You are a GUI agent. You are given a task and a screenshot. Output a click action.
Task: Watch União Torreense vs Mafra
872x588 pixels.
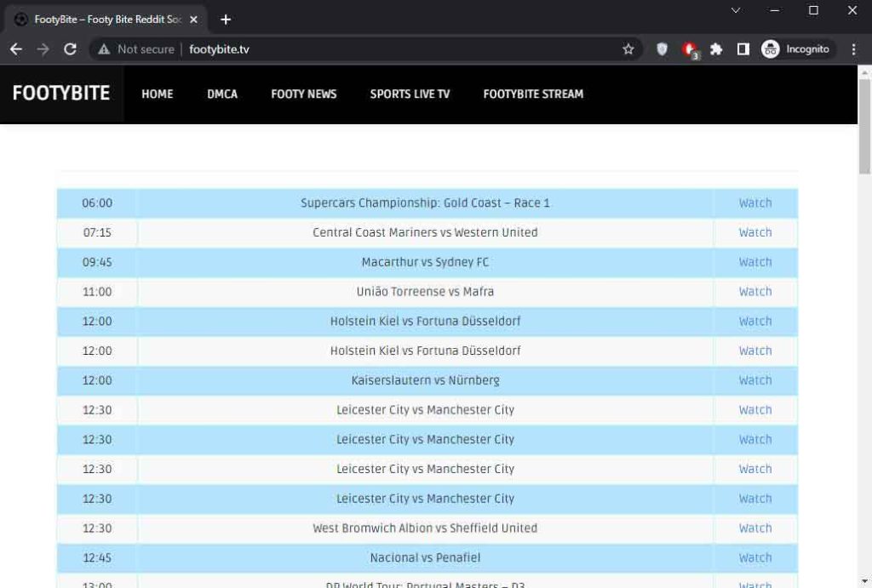coord(755,291)
